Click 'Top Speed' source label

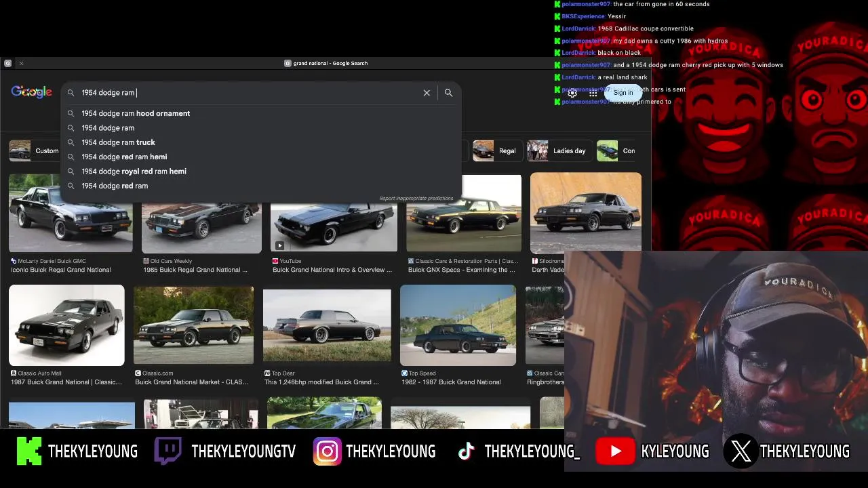422,373
